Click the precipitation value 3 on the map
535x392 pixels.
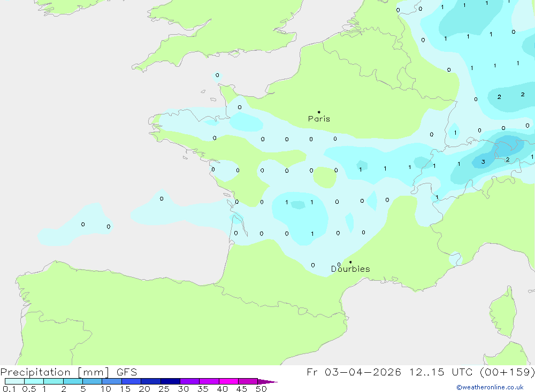(483, 162)
